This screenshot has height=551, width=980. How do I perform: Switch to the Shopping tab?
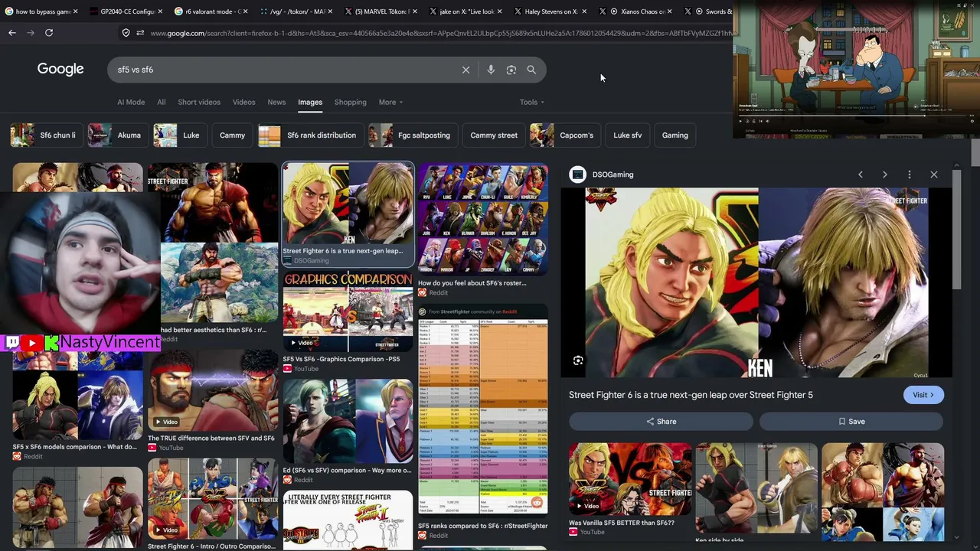click(351, 102)
